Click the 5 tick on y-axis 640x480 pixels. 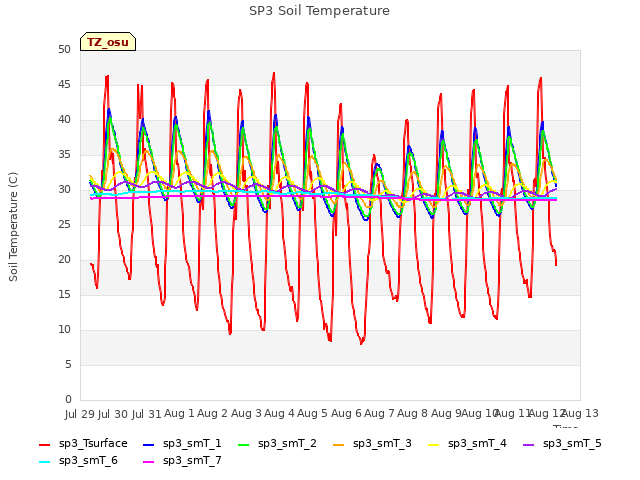pos(68,364)
